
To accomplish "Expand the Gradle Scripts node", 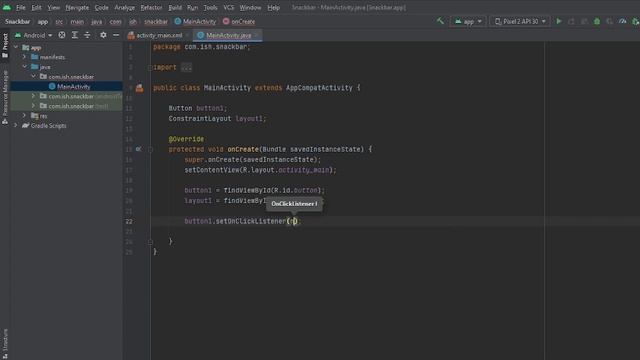I will [16, 126].
